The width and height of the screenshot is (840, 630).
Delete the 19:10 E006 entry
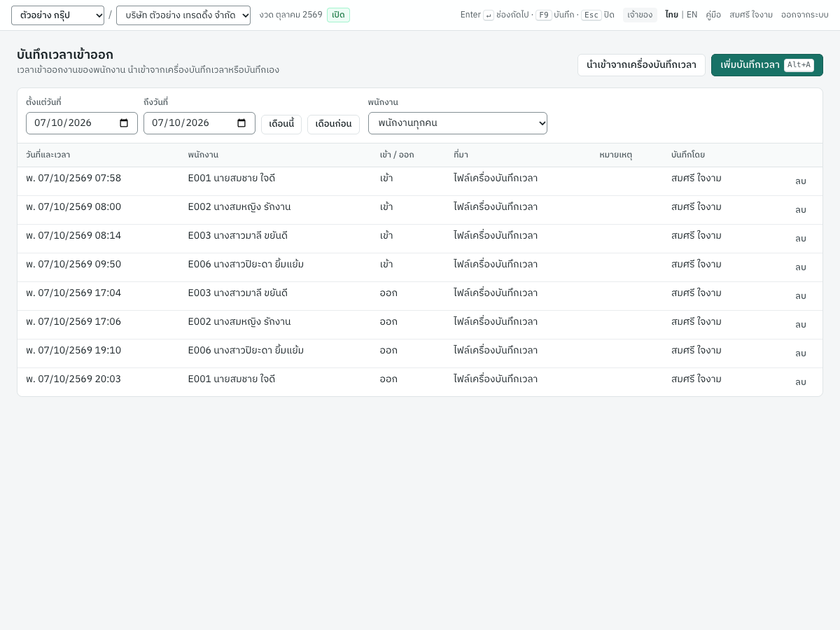coord(800,353)
